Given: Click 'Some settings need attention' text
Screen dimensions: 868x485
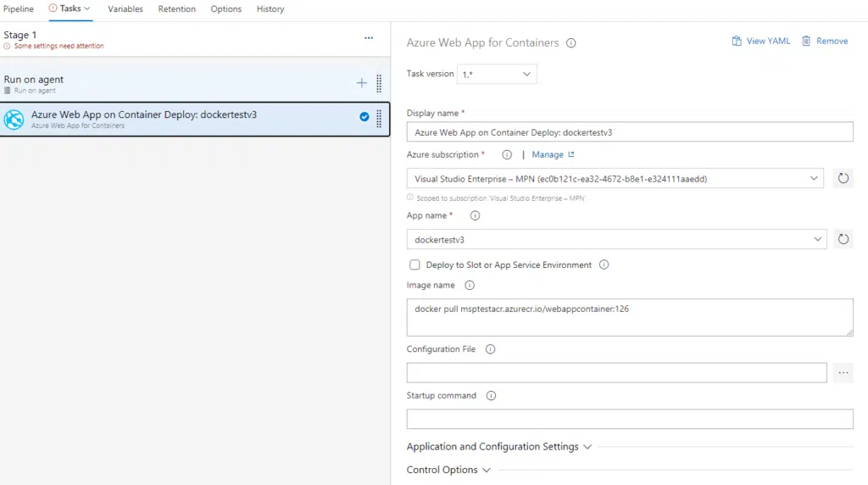Looking at the screenshot, I should point(58,47).
